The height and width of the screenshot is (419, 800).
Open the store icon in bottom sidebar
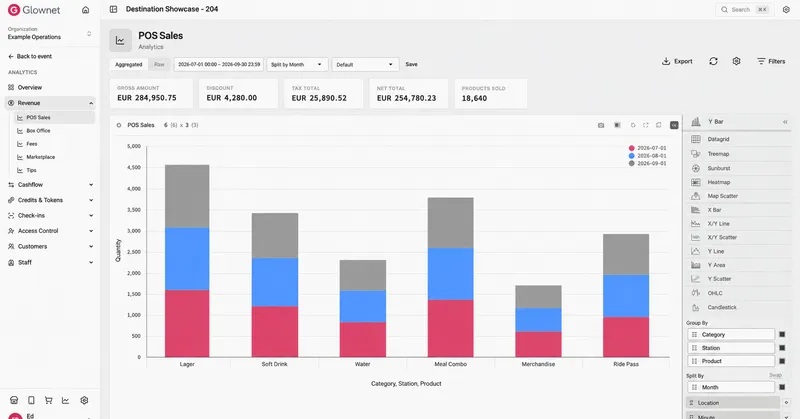pos(14,401)
